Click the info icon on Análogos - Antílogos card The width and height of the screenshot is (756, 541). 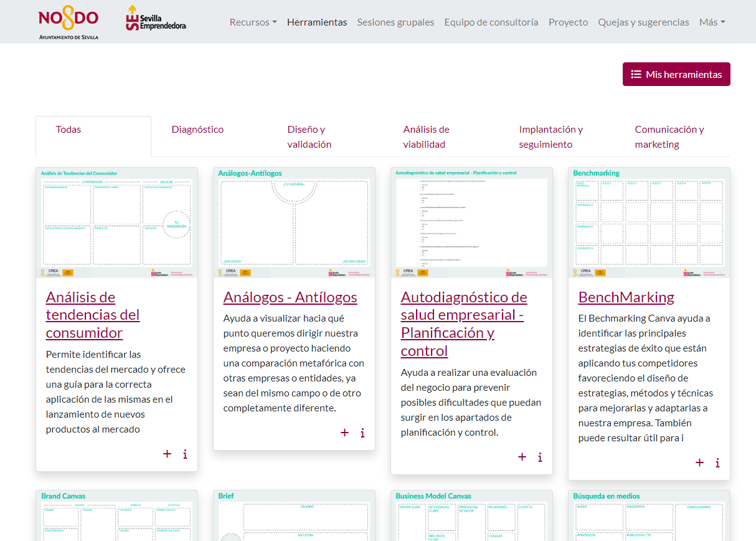tap(362, 433)
